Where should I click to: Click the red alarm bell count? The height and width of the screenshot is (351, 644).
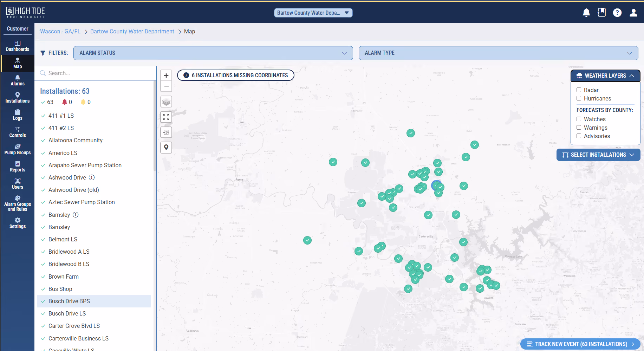point(67,102)
